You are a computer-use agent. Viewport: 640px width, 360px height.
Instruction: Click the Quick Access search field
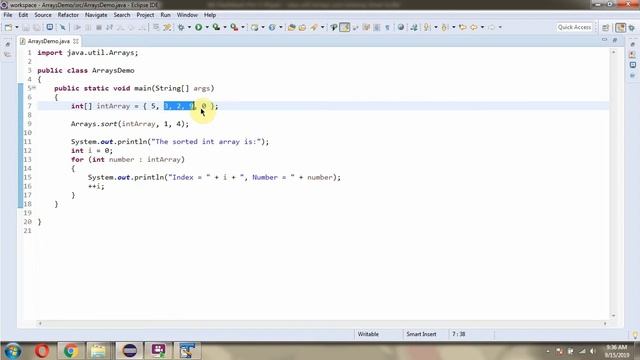(x=574, y=27)
